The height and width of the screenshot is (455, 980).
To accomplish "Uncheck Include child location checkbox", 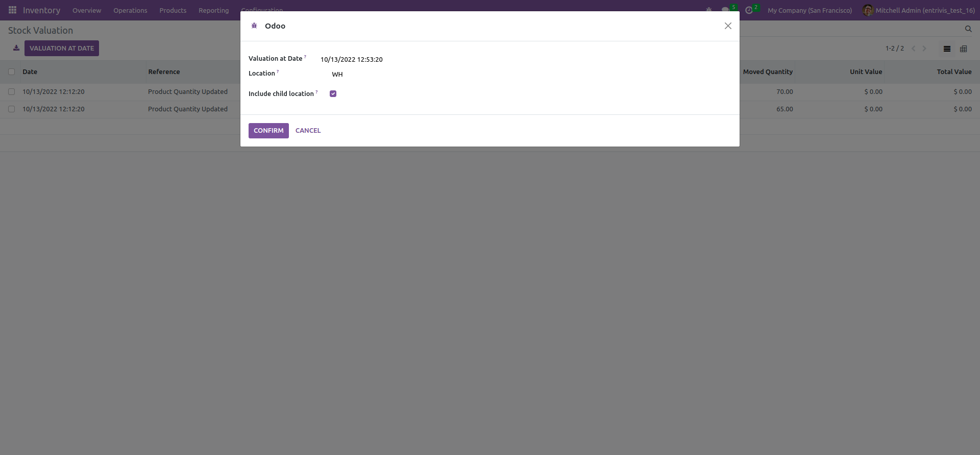I will [333, 93].
